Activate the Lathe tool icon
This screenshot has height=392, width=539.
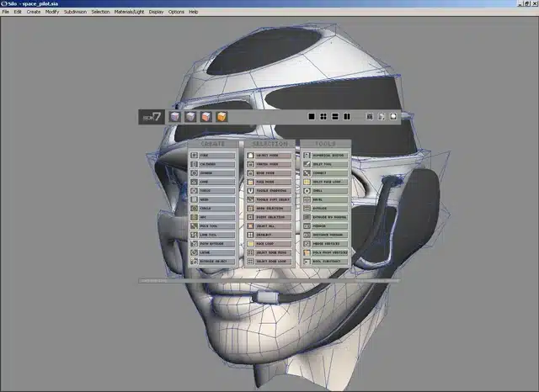point(194,252)
